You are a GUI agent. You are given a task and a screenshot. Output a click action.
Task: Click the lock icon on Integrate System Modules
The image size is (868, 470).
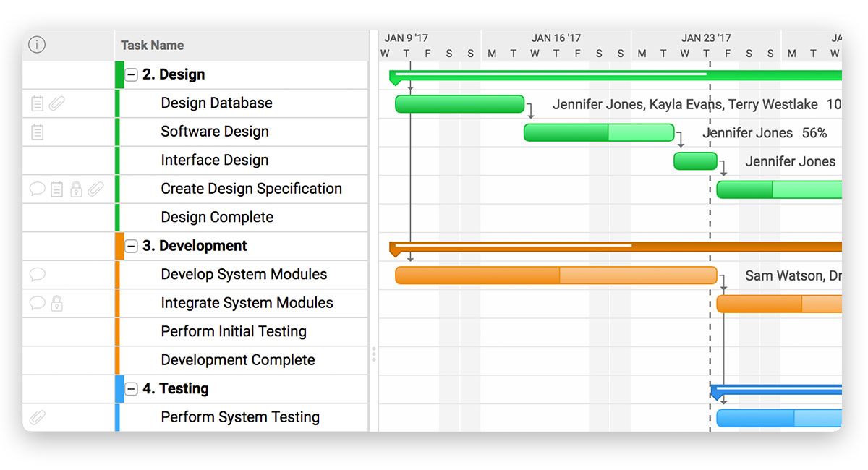tap(56, 303)
